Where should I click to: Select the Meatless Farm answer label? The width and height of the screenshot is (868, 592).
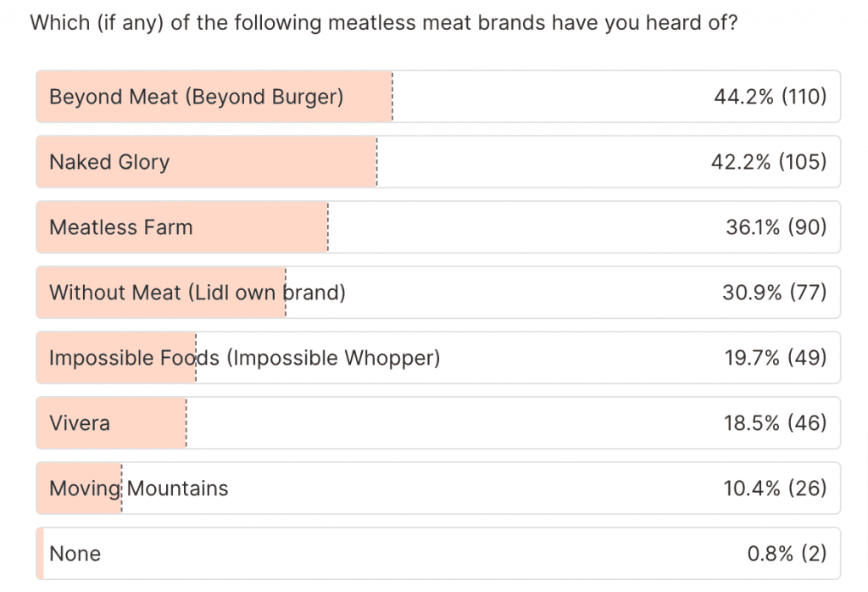(121, 227)
